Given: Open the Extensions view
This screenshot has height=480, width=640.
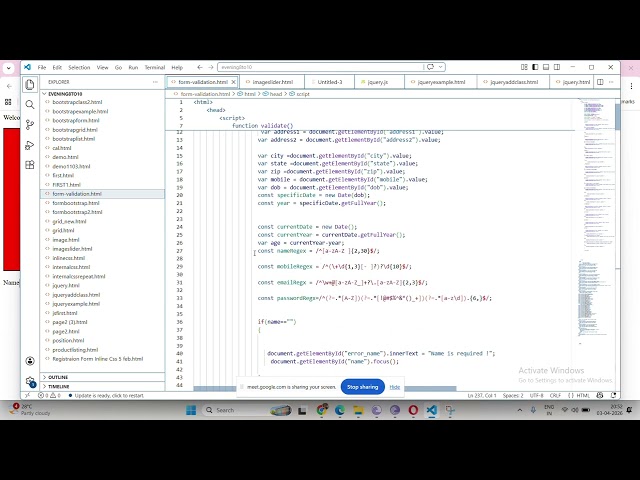Looking at the screenshot, I should tap(30, 165).
